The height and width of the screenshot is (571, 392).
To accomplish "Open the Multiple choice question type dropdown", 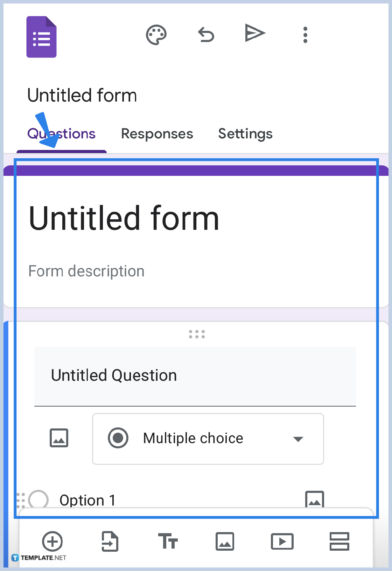I will pos(208,439).
